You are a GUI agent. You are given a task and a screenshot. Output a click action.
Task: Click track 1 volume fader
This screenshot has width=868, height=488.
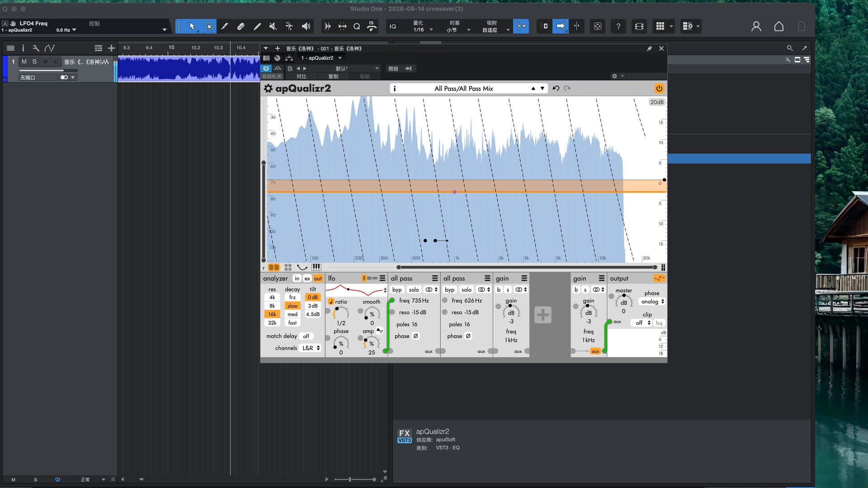(48, 70)
